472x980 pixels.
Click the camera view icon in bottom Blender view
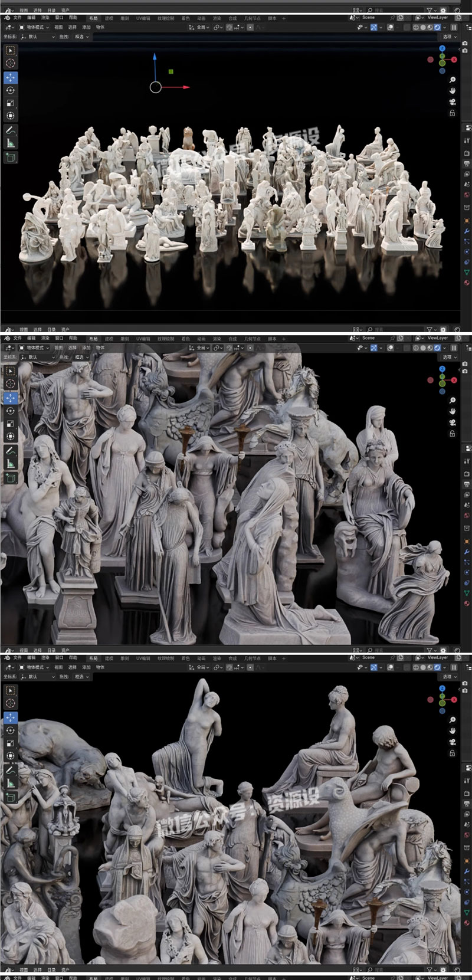453,742
